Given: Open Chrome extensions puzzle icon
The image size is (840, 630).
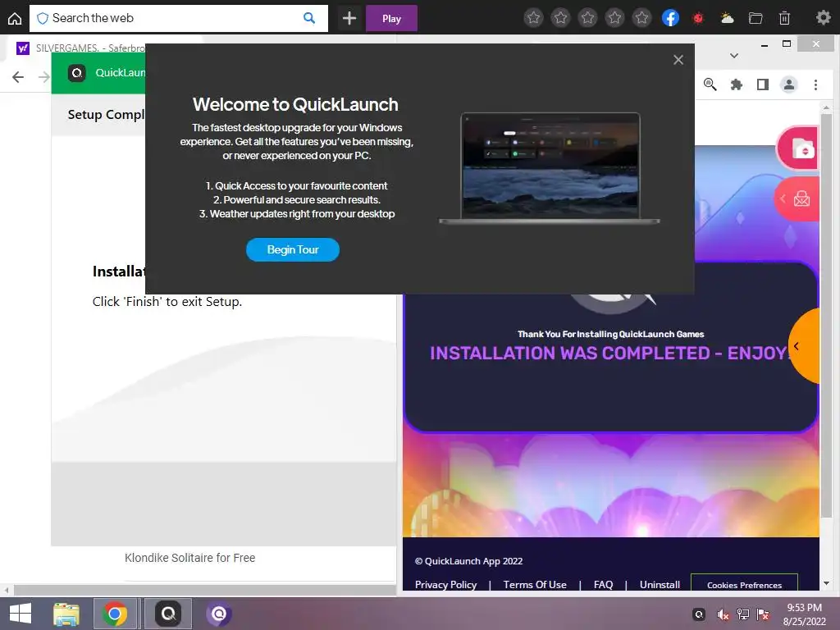Looking at the screenshot, I should point(737,84).
